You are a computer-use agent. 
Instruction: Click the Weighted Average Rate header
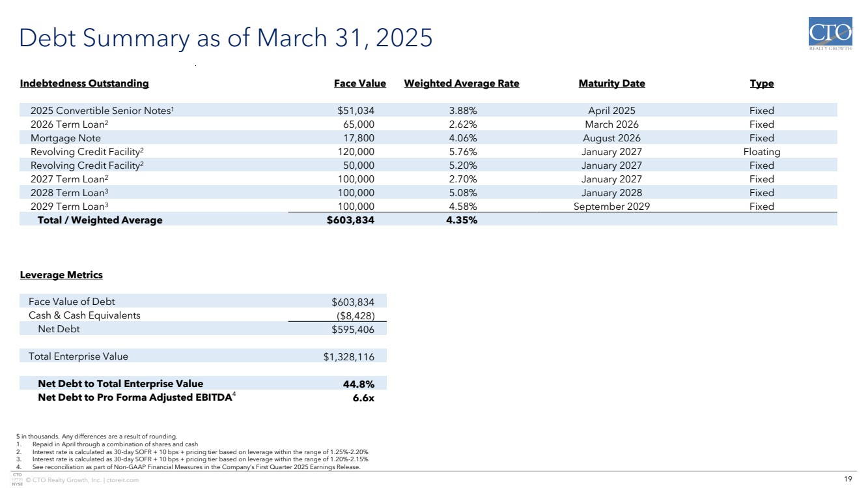coord(462,83)
